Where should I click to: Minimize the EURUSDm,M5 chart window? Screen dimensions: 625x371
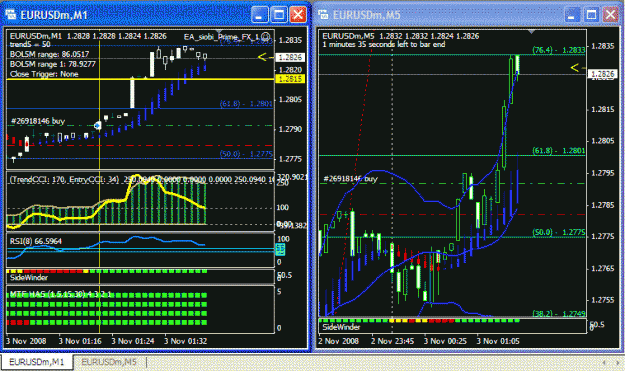coord(572,15)
